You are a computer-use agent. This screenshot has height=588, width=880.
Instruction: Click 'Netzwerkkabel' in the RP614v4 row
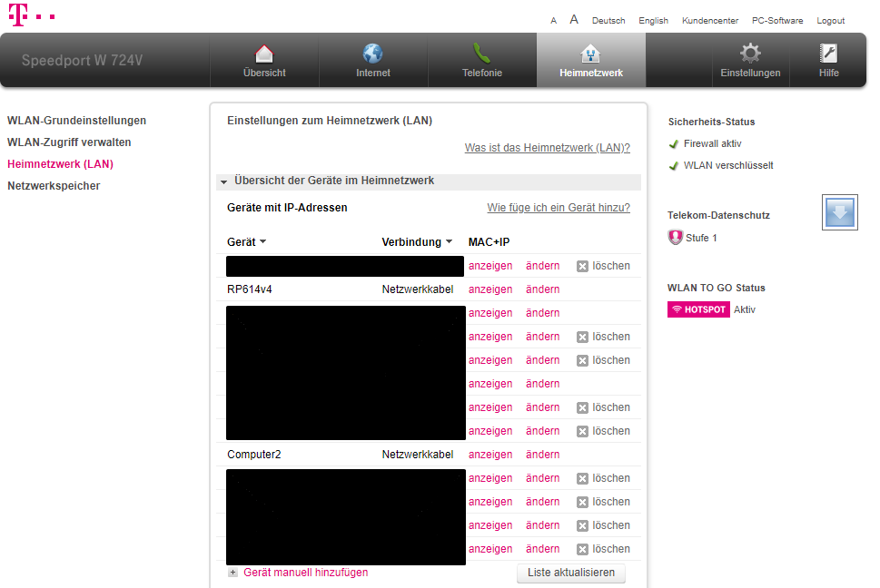pos(418,289)
